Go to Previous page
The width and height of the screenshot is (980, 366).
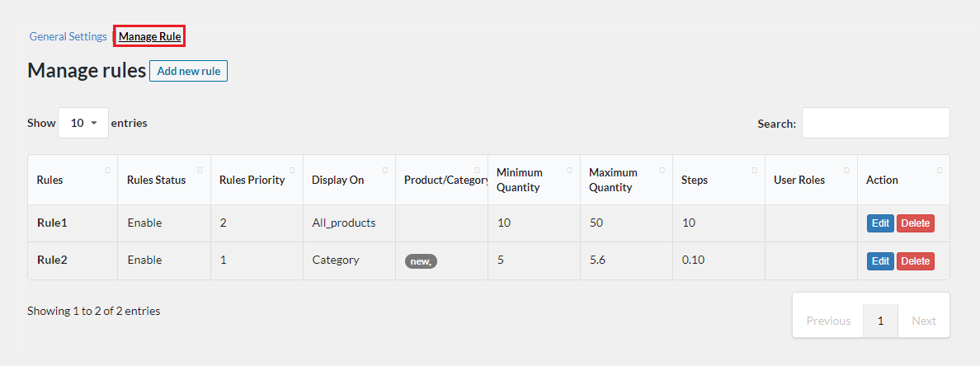click(x=828, y=321)
